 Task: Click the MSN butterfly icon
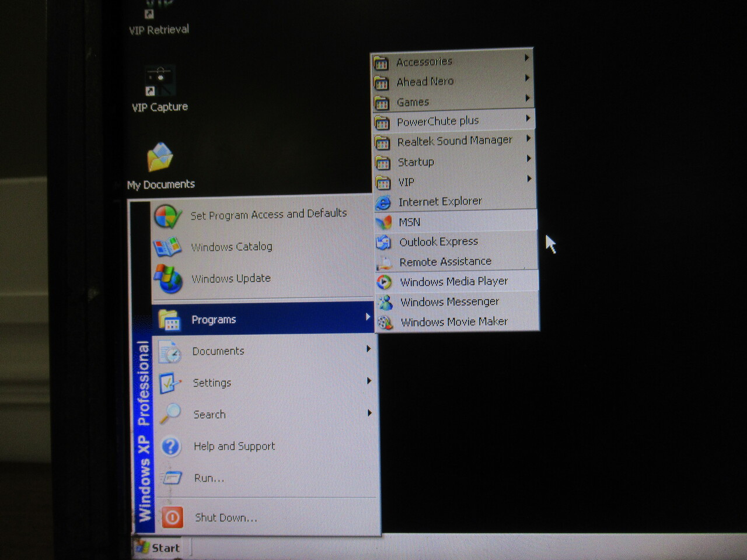tap(383, 222)
